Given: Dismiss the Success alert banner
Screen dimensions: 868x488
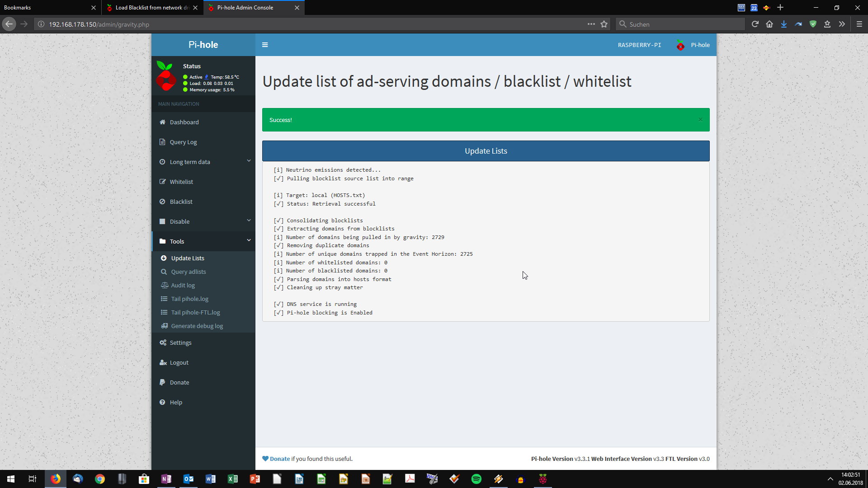Looking at the screenshot, I should click(x=700, y=120).
